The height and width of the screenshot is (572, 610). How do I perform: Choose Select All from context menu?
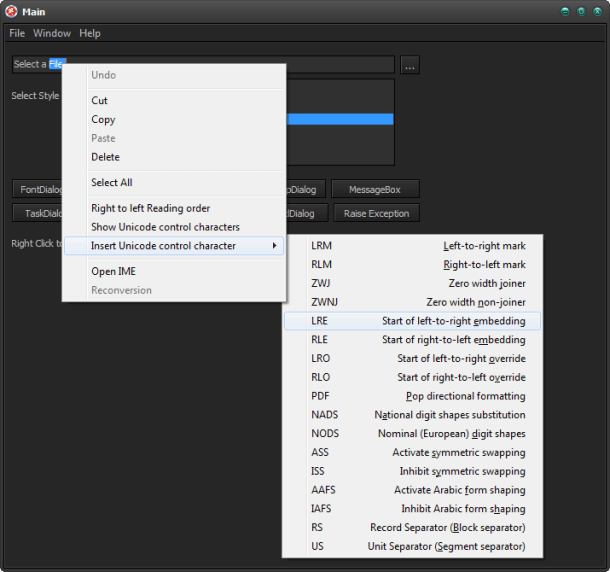click(x=111, y=183)
